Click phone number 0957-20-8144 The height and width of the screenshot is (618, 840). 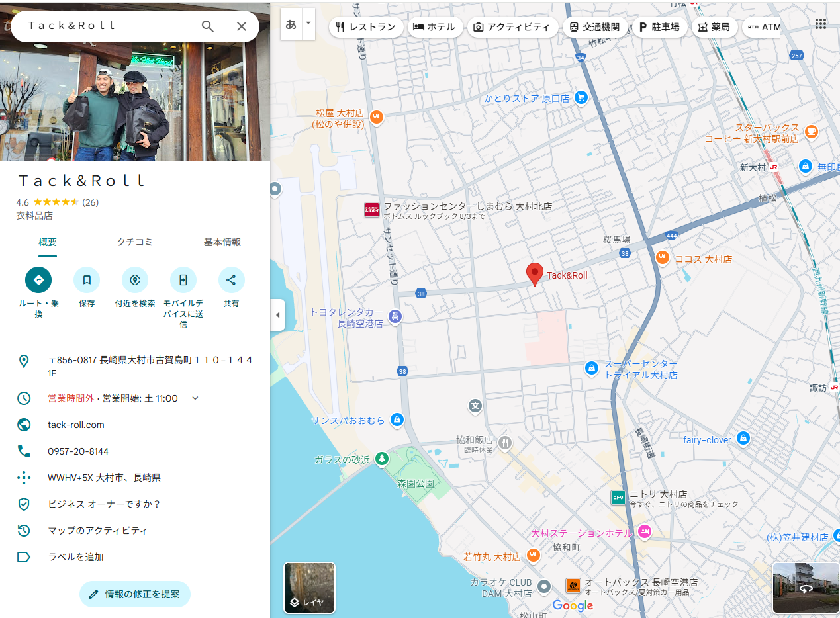pos(78,451)
